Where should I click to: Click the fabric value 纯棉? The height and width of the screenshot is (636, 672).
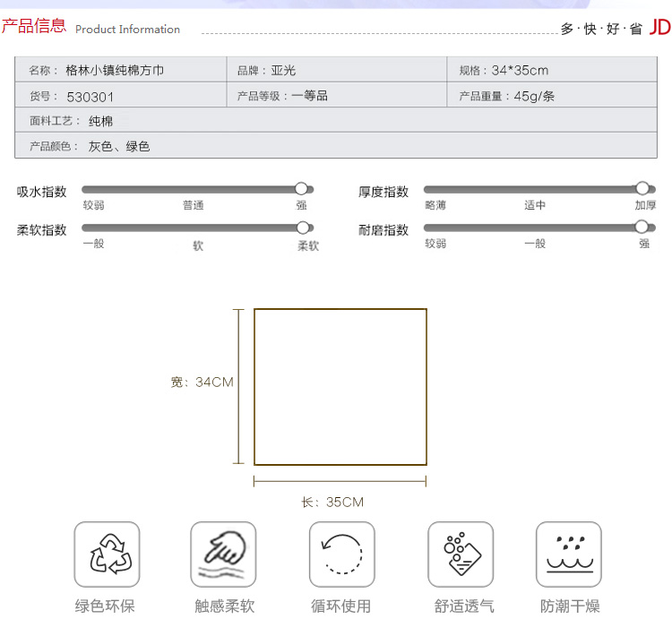tap(100, 121)
